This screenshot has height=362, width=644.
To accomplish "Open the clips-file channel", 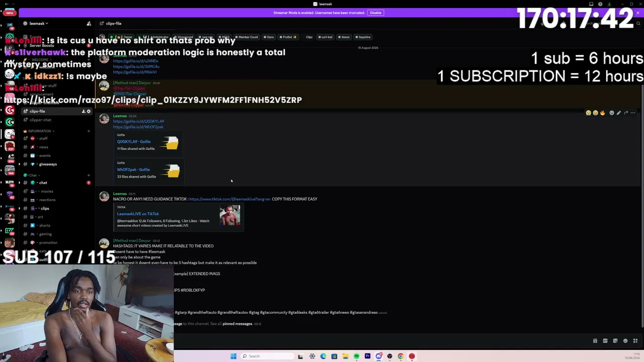I will tap(56, 111).
